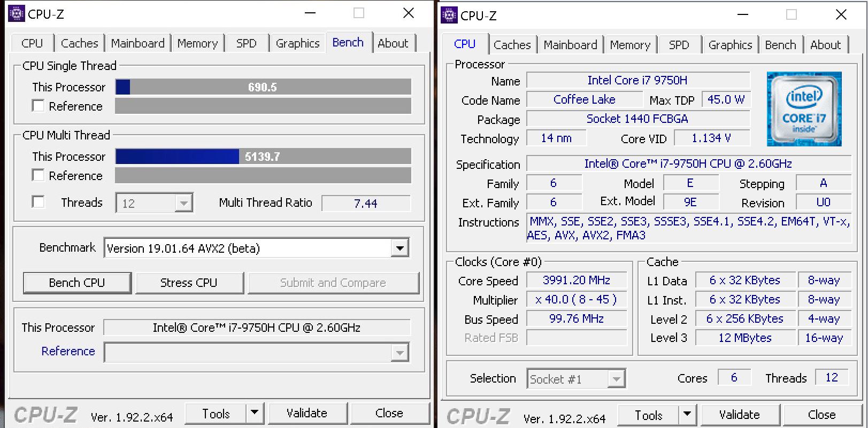The width and height of the screenshot is (868, 428).
Task: Click the Reference link label in Bench tab
Action: click(x=68, y=351)
